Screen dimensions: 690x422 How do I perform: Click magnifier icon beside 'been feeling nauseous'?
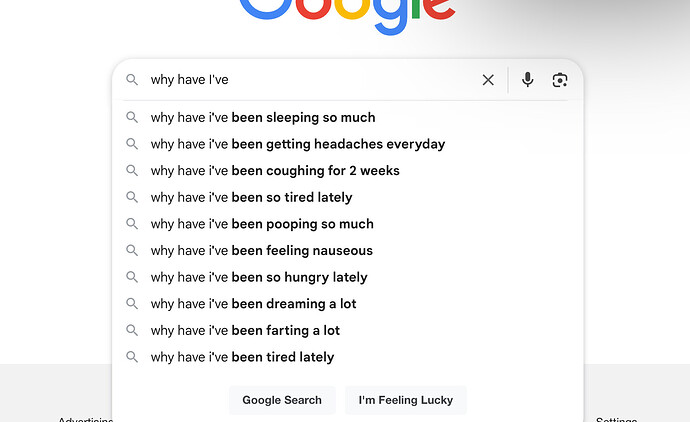click(x=132, y=250)
